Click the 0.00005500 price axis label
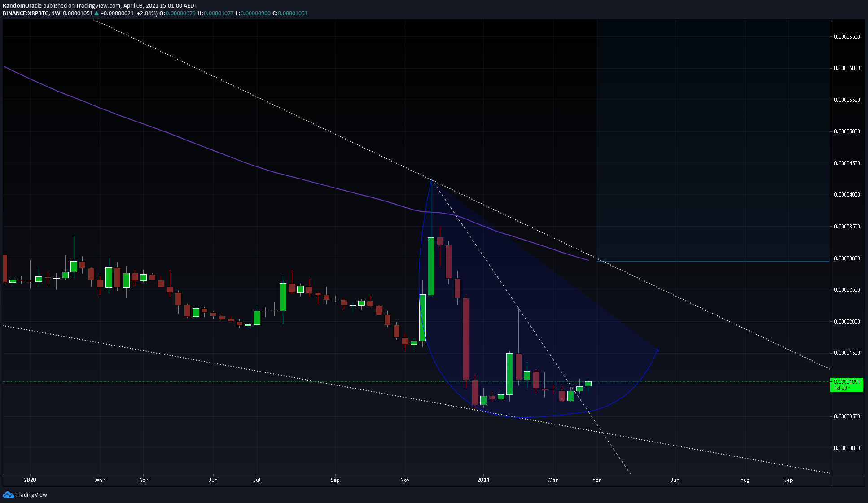Viewport: 868px width, 503px height. tap(847, 100)
